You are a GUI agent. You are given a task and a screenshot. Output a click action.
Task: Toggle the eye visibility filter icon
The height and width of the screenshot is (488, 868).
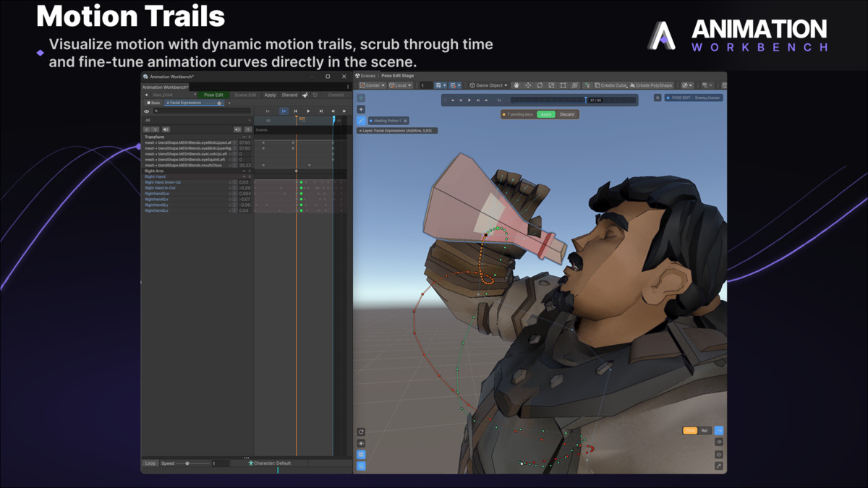tap(147, 111)
